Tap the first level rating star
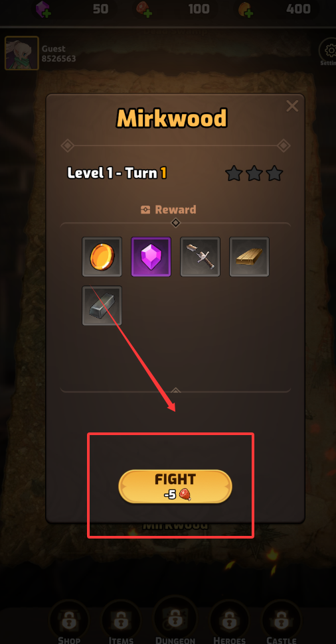 (234, 173)
